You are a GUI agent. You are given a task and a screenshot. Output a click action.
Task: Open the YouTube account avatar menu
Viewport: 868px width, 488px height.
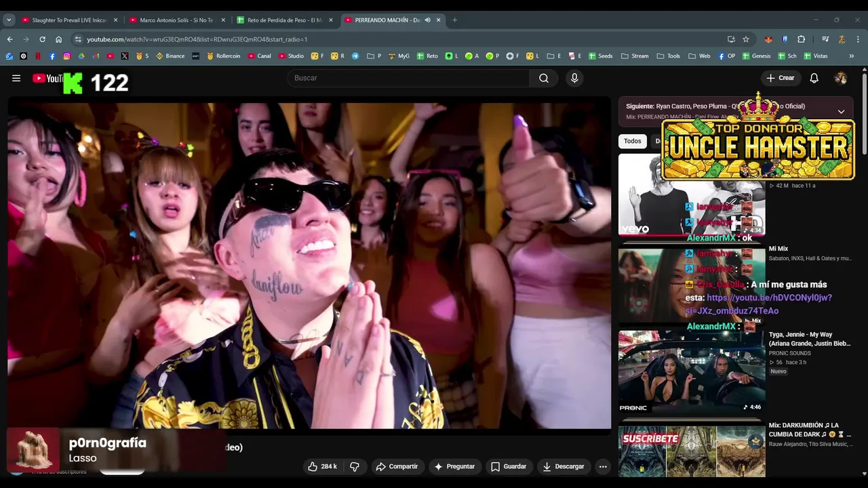[x=841, y=78]
